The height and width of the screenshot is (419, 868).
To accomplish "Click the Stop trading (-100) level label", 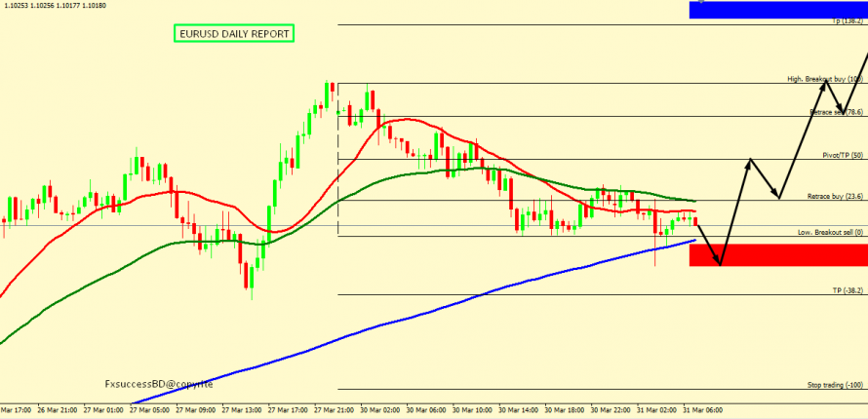I will [x=835, y=385].
